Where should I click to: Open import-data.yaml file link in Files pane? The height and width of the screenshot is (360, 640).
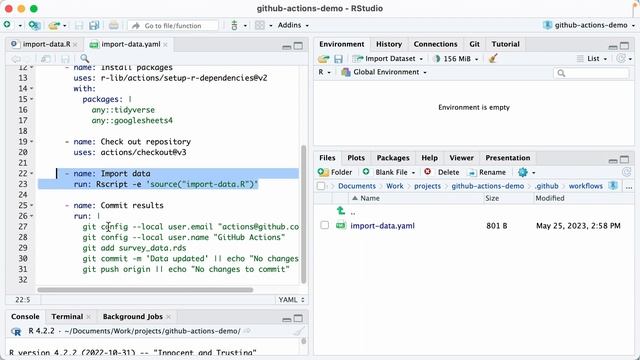382,226
